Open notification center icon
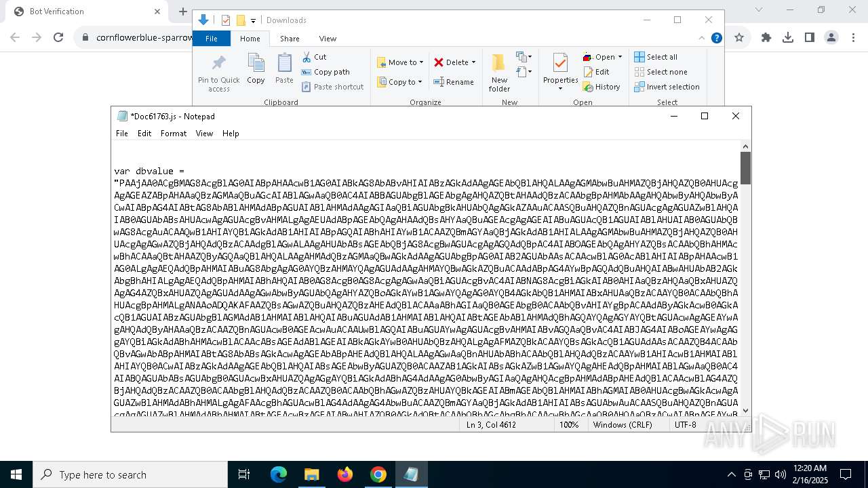This screenshot has width=868, height=488. tap(846, 474)
